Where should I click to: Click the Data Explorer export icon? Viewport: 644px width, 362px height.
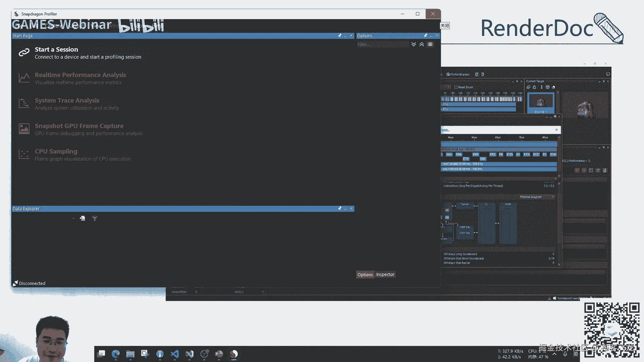[x=83, y=219]
